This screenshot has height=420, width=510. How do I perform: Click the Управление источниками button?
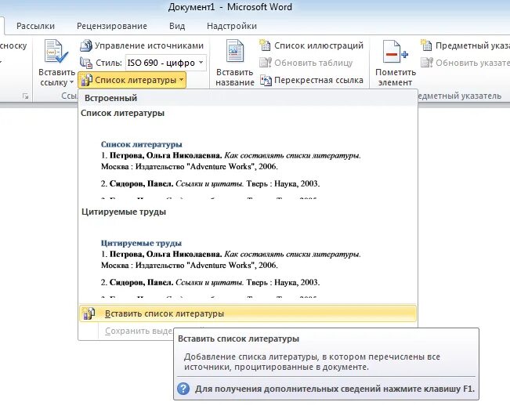[x=142, y=45]
